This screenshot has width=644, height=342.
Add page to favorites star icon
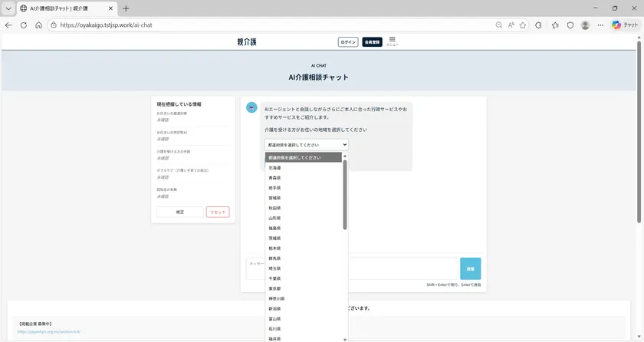[x=523, y=25]
